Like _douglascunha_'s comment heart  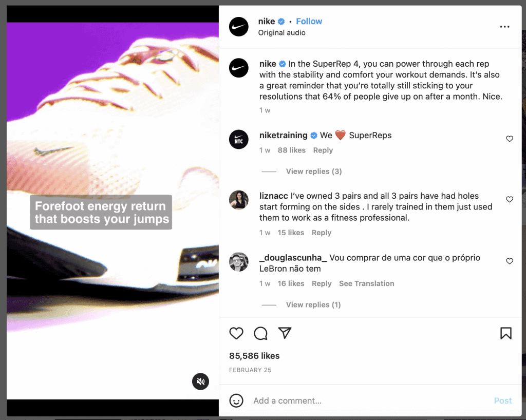[x=510, y=261]
